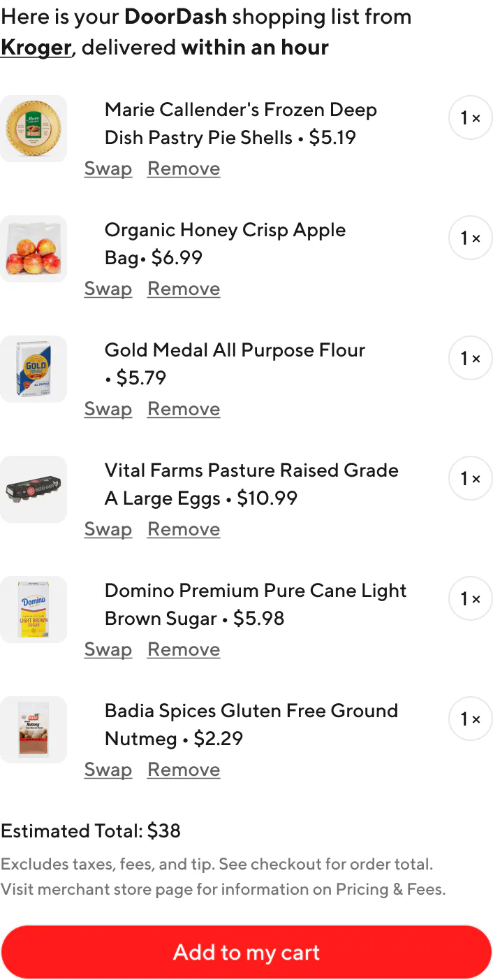The width and height of the screenshot is (493, 980).
Task: Swap the Gold Medal All Purpose Flour
Action: (108, 409)
